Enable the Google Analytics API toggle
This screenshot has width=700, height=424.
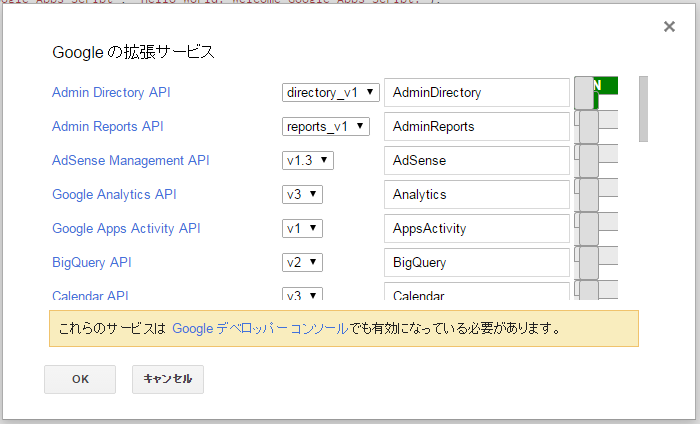(596, 195)
